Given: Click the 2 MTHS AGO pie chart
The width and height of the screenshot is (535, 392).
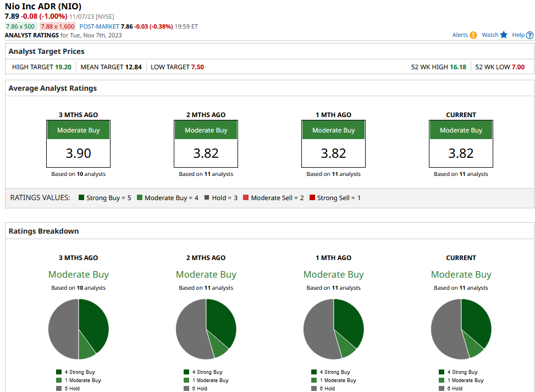Looking at the screenshot, I should pyautogui.click(x=206, y=329).
